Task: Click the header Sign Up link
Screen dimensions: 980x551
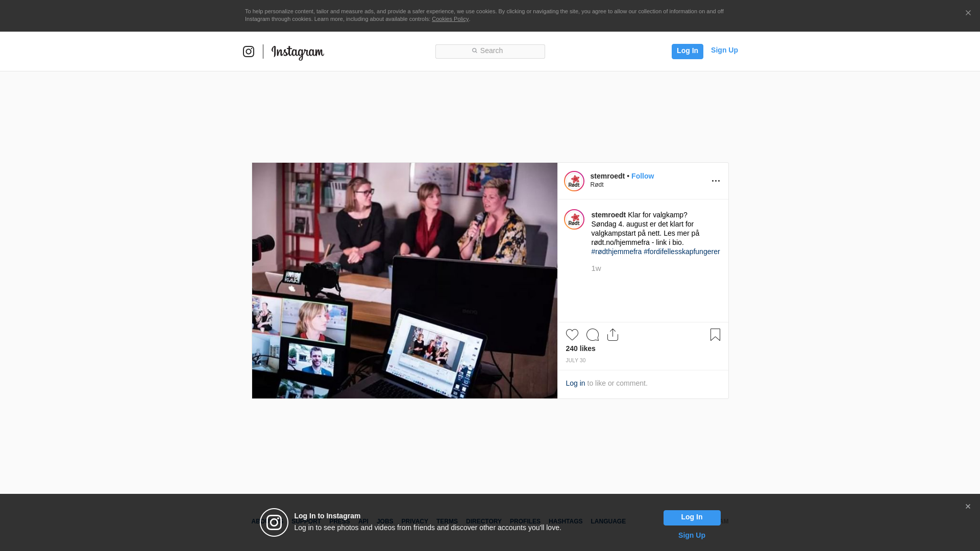Action: 724,50
